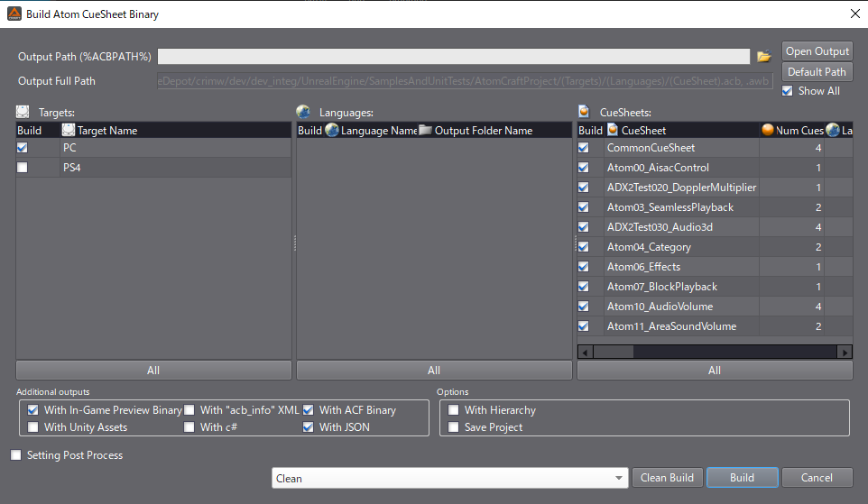Enable With Unity Assets checkbox
This screenshot has width=868, height=504.
pyautogui.click(x=33, y=427)
